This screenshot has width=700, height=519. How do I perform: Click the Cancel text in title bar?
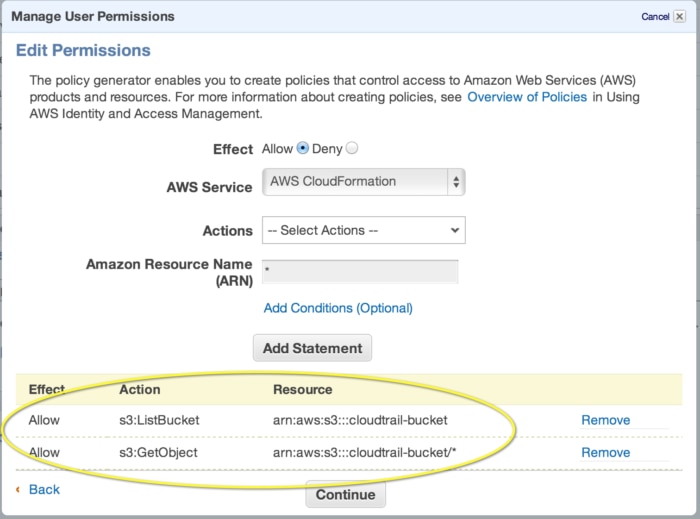tap(655, 17)
